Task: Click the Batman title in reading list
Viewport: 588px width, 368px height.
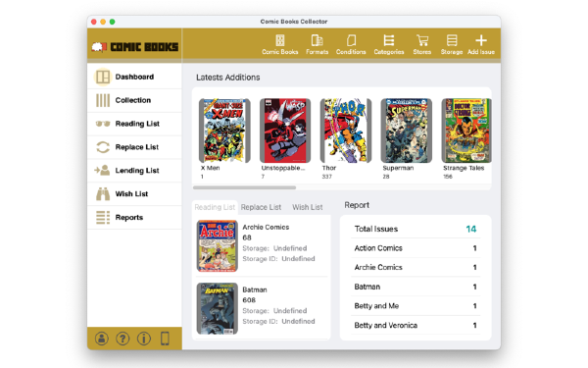Action: pyautogui.click(x=255, y=289)
